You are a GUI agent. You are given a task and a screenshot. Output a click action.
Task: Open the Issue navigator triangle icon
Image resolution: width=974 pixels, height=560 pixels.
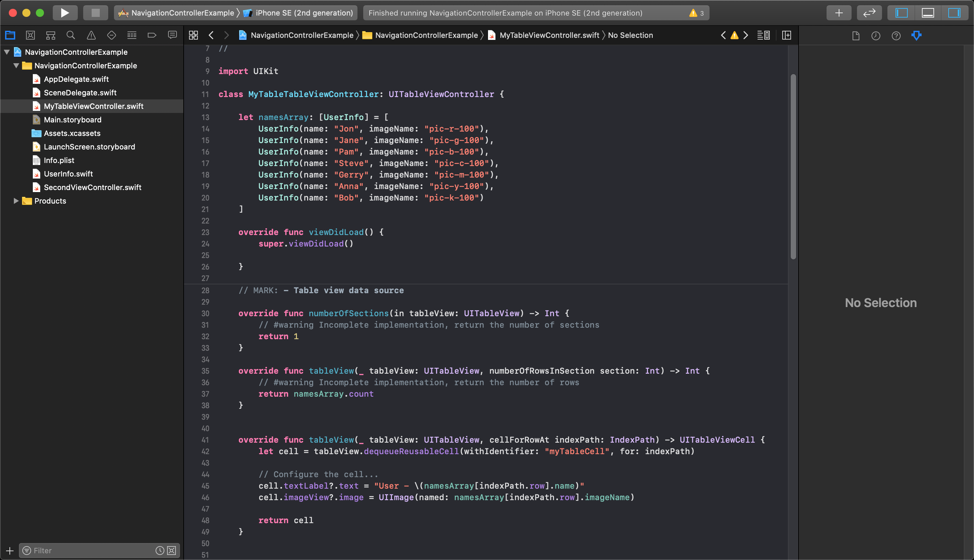[91, 36]
